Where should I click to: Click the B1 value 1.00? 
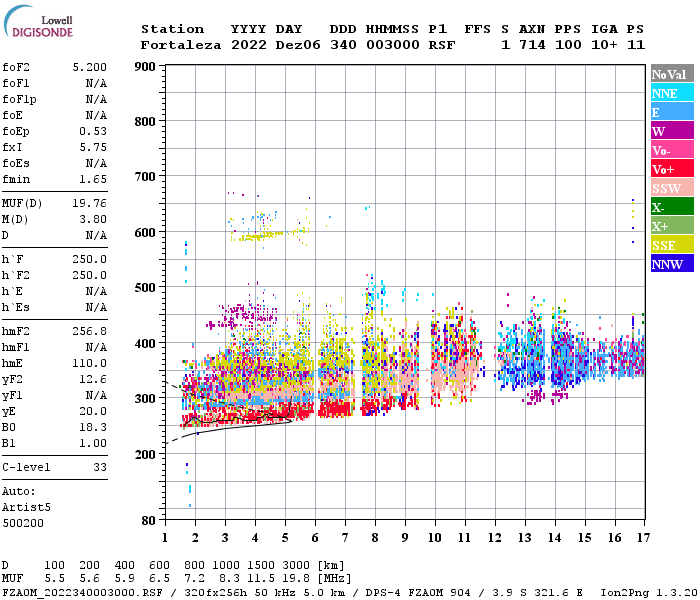point(93,443)
